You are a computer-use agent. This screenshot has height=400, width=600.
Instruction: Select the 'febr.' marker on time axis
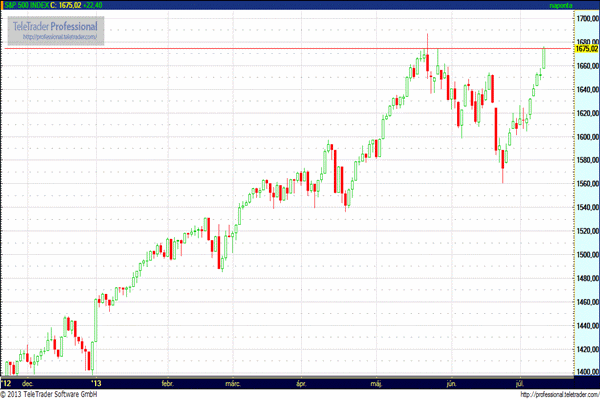tap(167, 383)
